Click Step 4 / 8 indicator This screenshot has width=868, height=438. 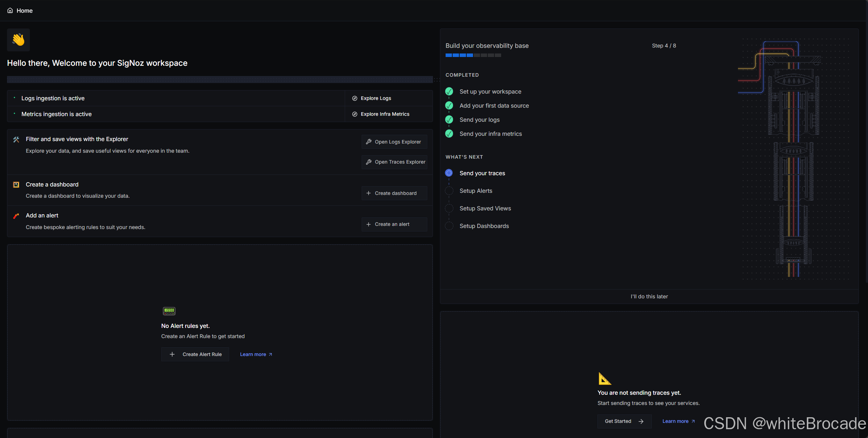tap(664, 46)
